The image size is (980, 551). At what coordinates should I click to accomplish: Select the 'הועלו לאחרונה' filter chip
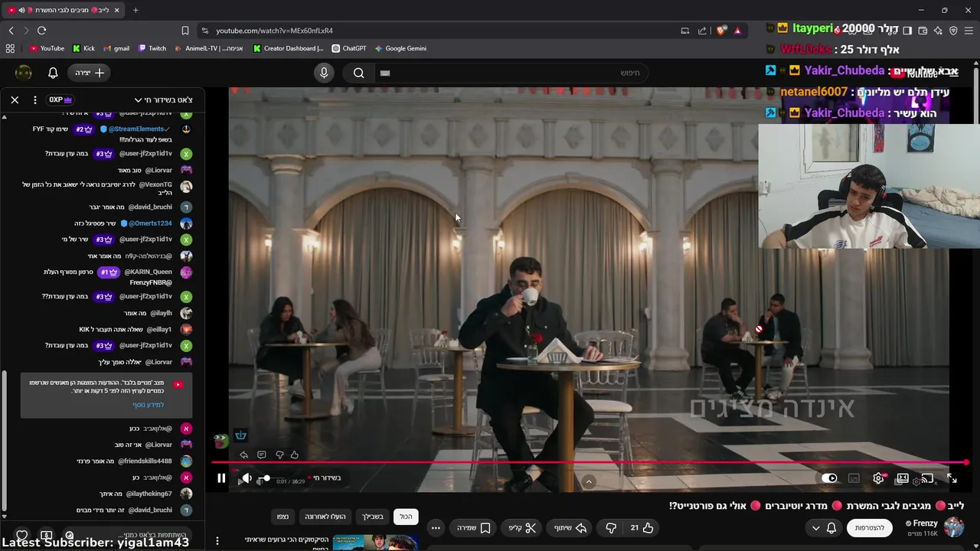tap(325, 517)
